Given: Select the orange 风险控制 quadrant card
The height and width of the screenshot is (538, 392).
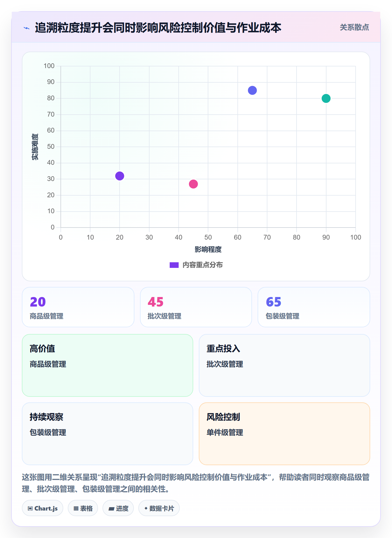Looking at the screenshot, I should click(x=284, y=434).
